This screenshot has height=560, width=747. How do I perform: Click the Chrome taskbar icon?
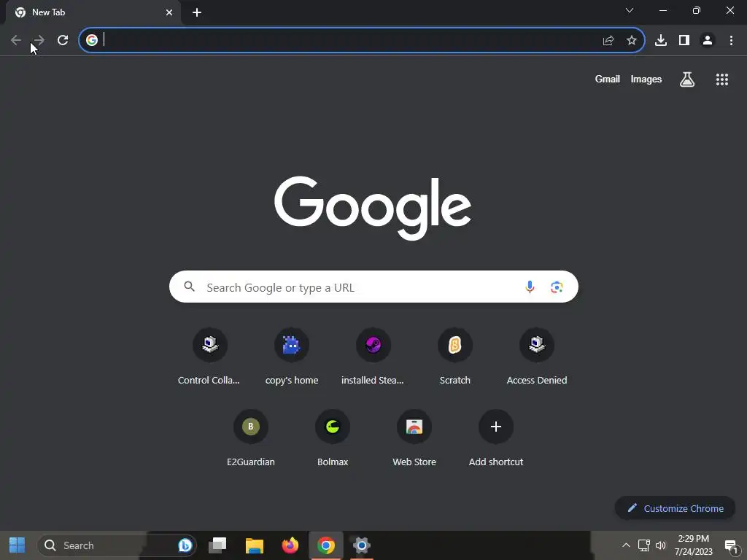point(326,545)
